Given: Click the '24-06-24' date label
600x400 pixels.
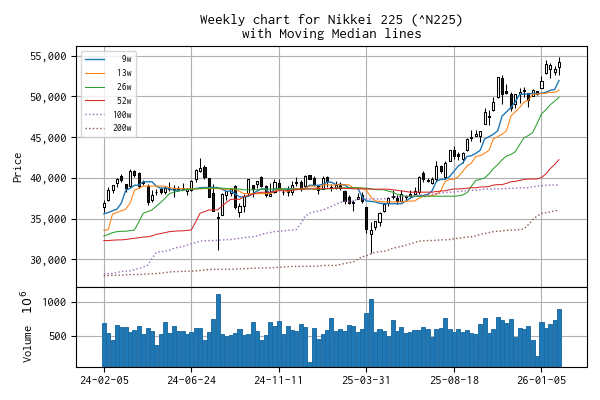Looking at the screenshot, I should tap(191, 380).
